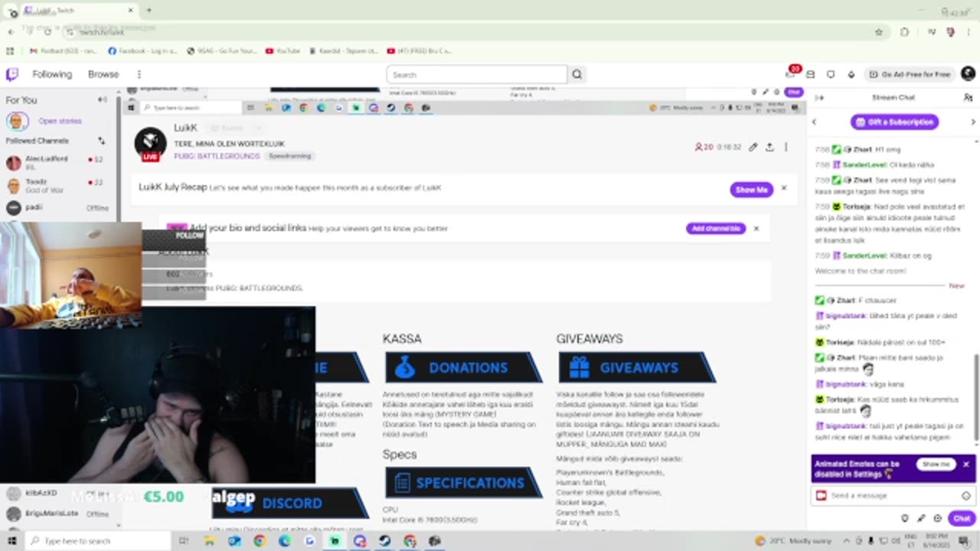Bookmark this page with star icon
980x551 pixels.
[x=879, y=32]
